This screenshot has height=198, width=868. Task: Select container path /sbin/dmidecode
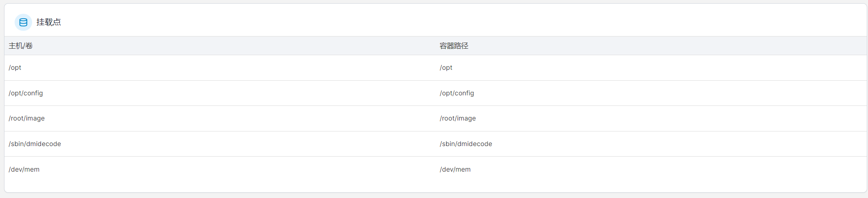pyautogui.click(x=466, y=144)
